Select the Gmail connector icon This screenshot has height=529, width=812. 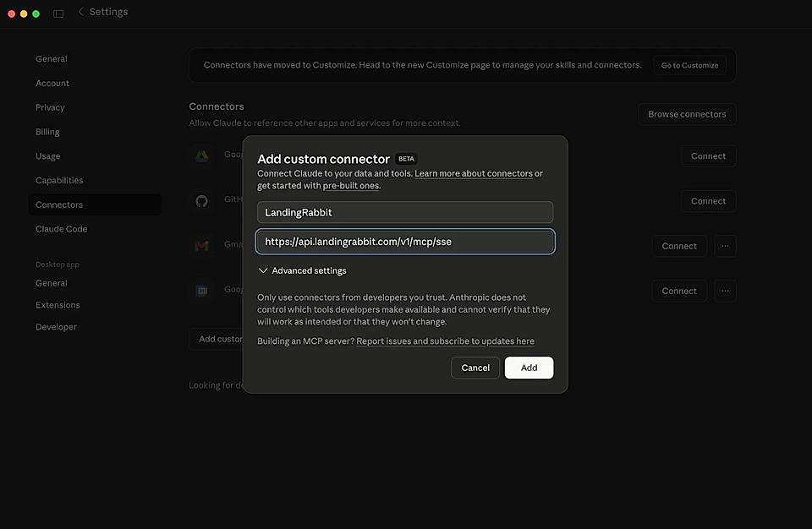201,244
